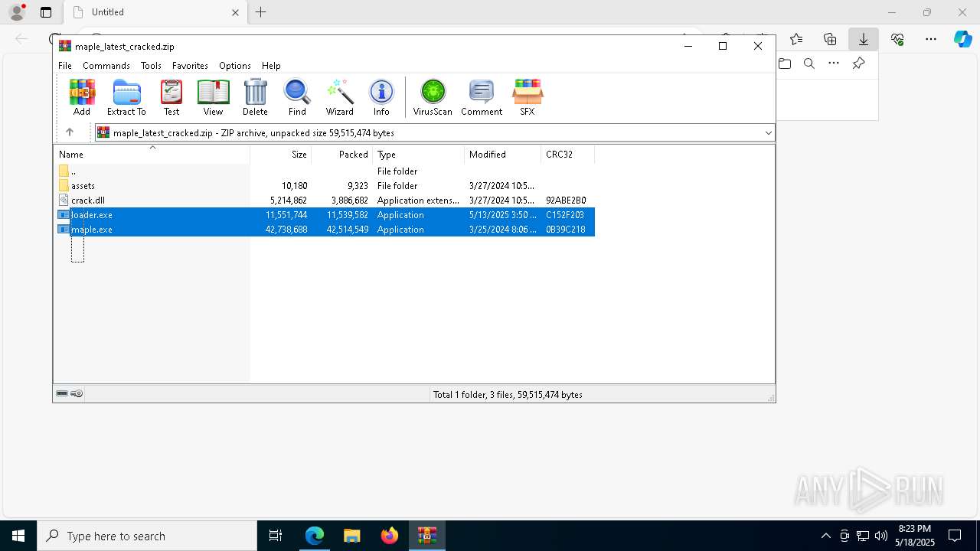Click the key icon in status bar
This screenshot has width=980, height=551.
click(x=77, y=393)
